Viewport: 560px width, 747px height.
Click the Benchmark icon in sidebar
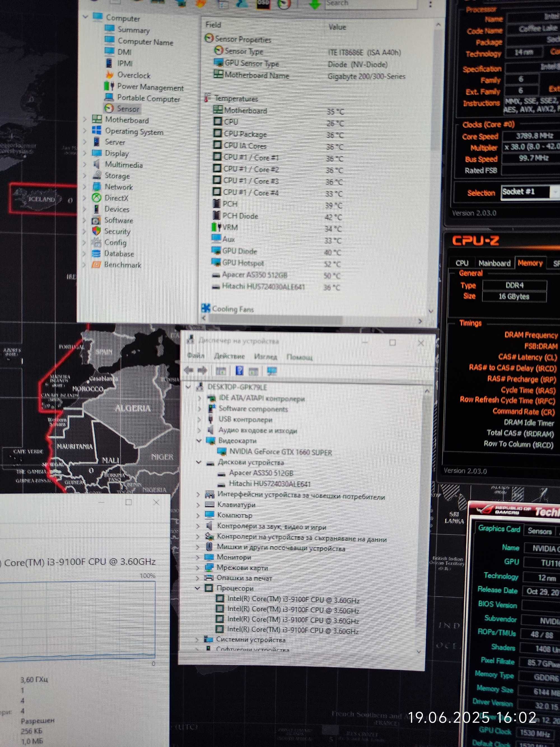coord(96,264)
